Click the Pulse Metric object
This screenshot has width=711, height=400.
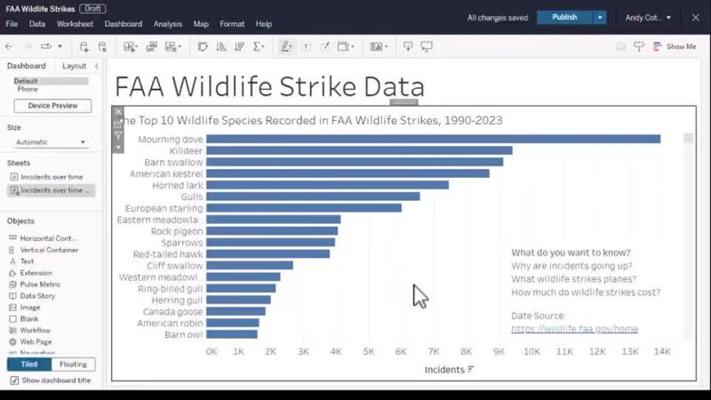coord(34,284)
